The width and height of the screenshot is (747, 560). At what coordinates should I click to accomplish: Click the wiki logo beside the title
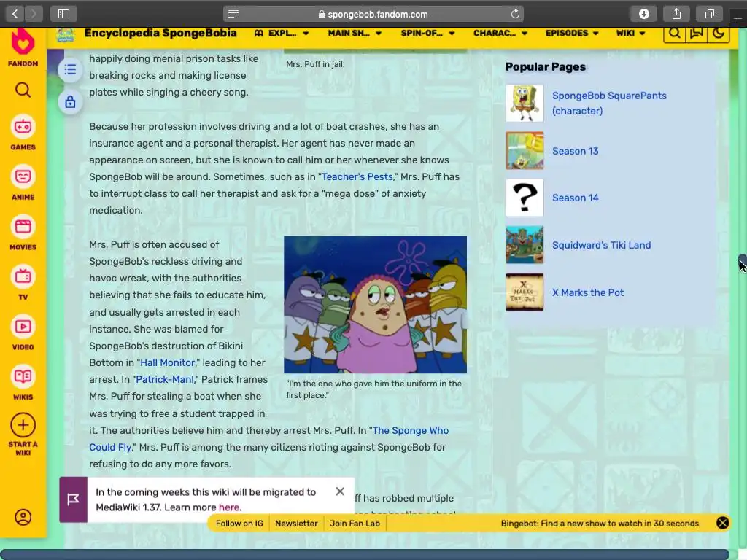[65, 34]
